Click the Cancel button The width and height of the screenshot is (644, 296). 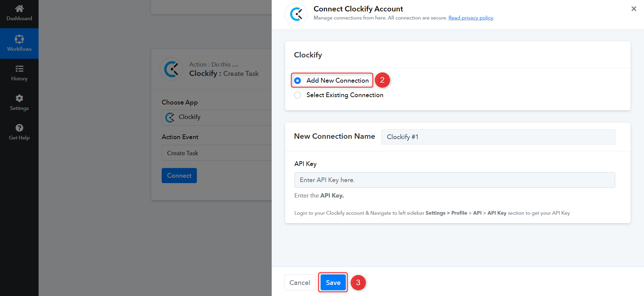tap(300, 283)
